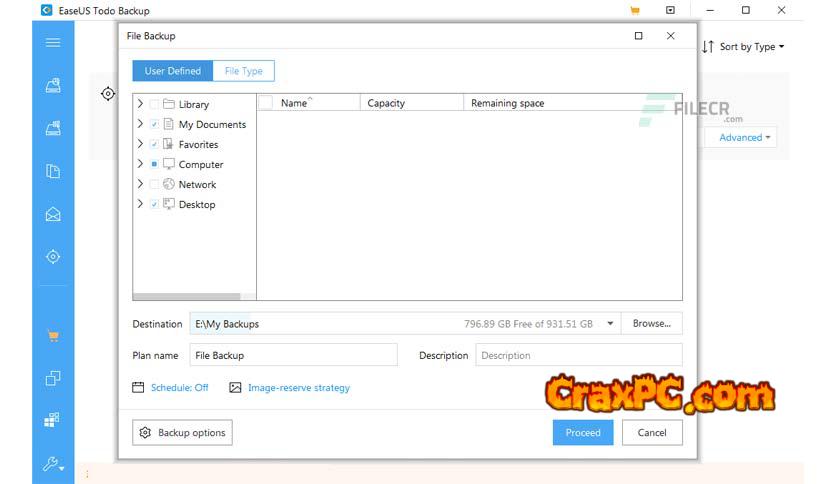Click the Disk/Partition Backup sidebar icon

point(53,86)
